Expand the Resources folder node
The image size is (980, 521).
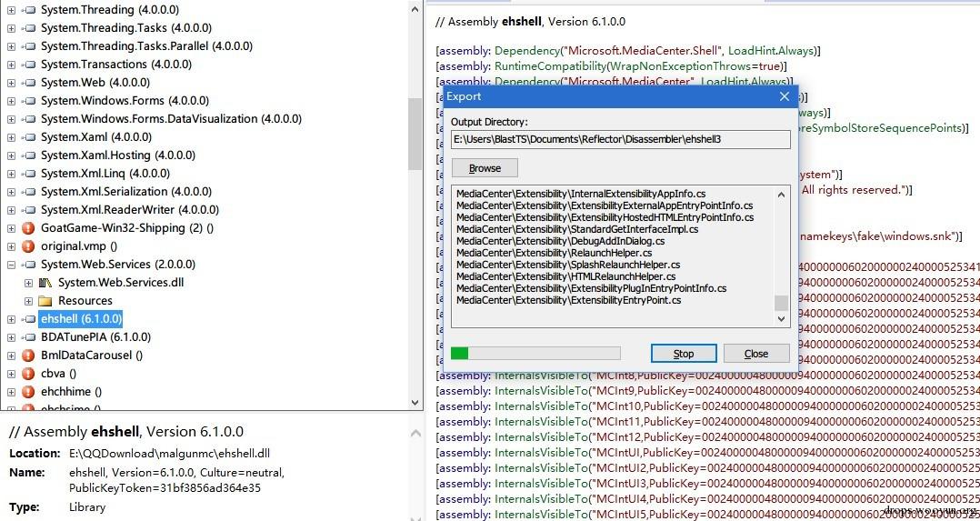click(28, 301)
